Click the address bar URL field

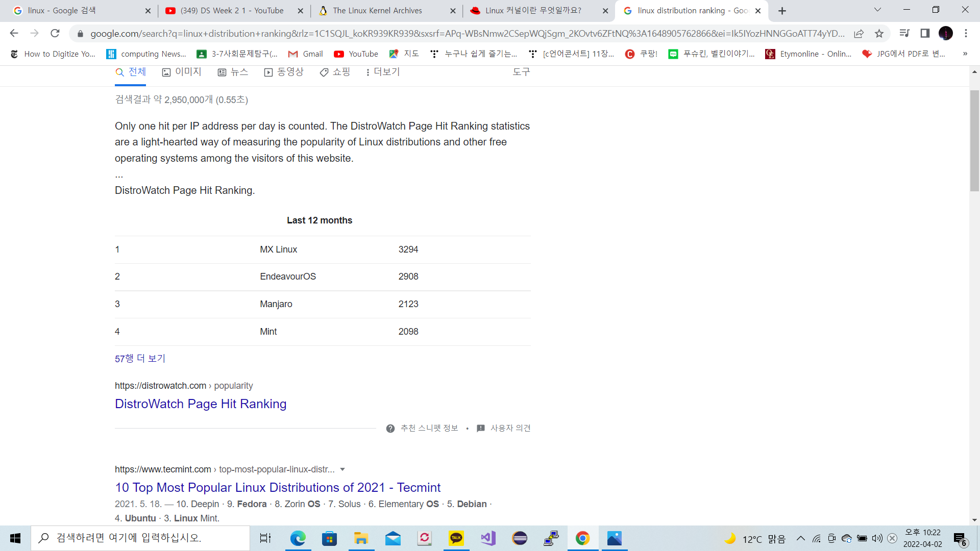tap(467, 34)
